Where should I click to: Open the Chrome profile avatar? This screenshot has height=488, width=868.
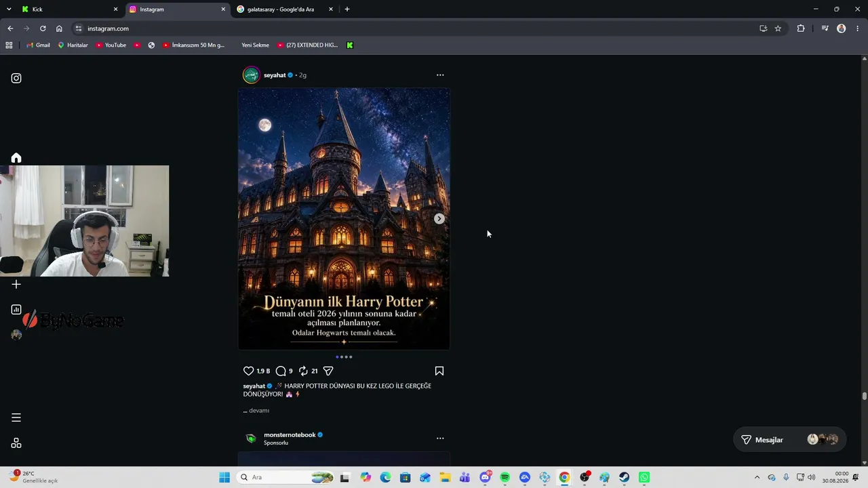842,28
